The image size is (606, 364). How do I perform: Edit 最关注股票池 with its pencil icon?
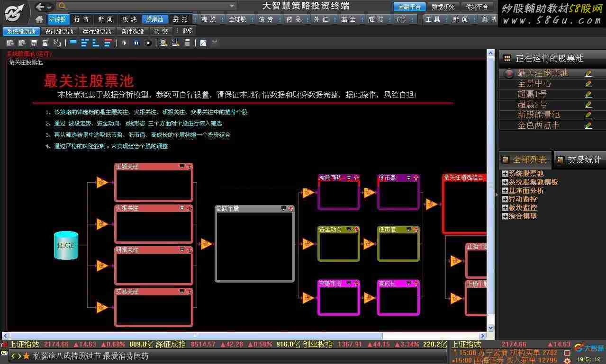tap(588, 73)
